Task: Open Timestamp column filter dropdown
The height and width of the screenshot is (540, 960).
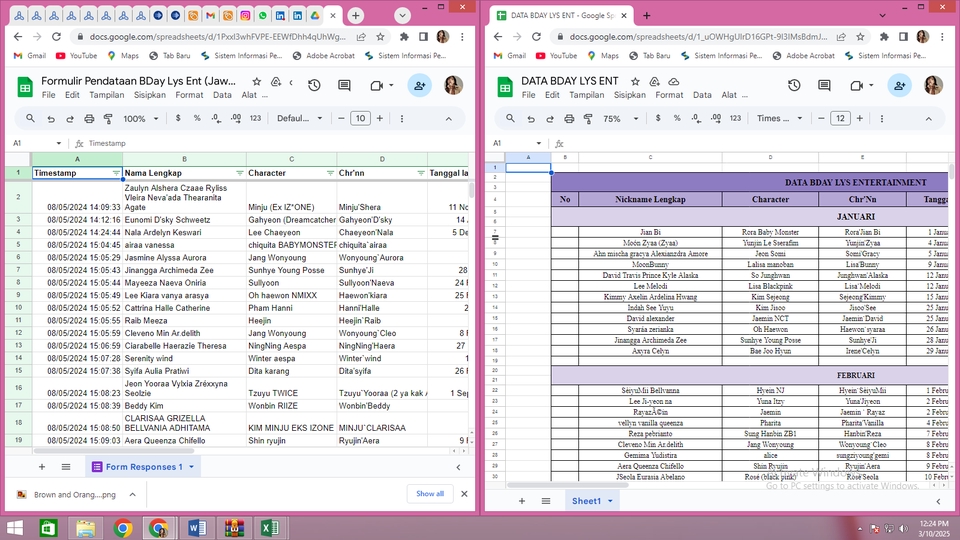Action: (116, 173)
